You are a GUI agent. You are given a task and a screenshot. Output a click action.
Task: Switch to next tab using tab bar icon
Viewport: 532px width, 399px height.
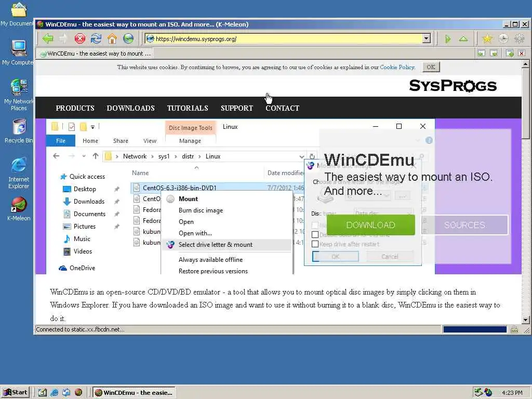[x=494, y=54]
